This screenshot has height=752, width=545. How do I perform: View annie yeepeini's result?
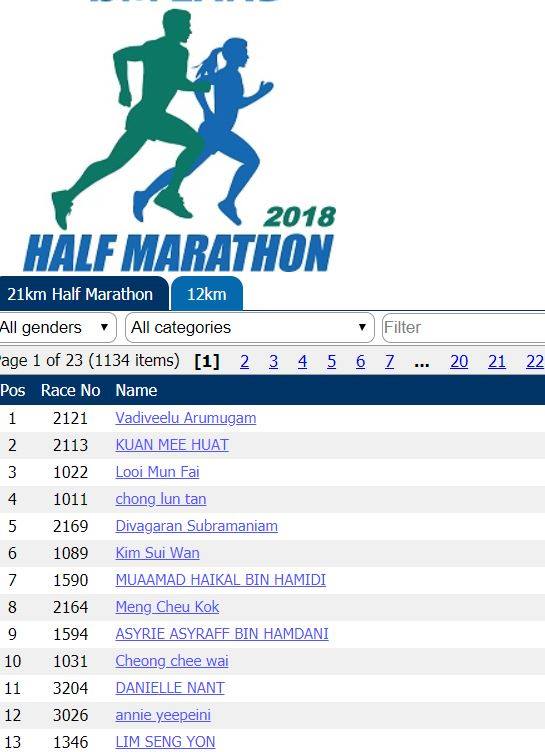click(163, 715)
